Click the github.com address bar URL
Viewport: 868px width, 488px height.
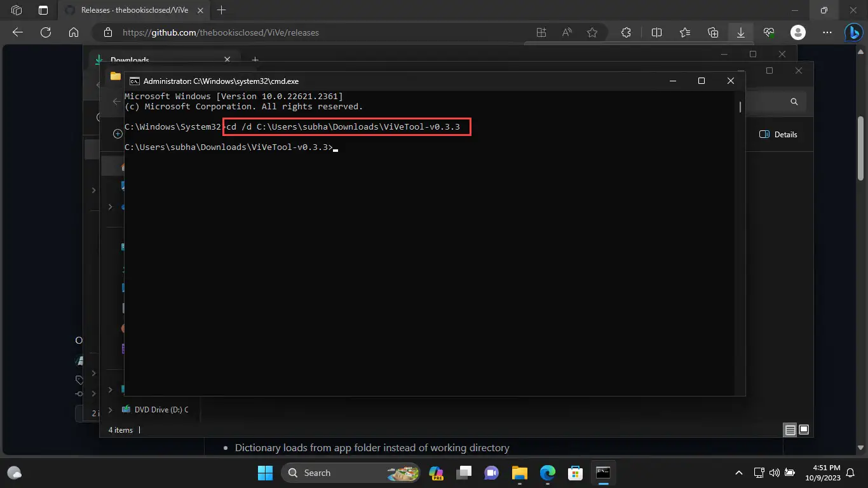[x=220, y=32]
